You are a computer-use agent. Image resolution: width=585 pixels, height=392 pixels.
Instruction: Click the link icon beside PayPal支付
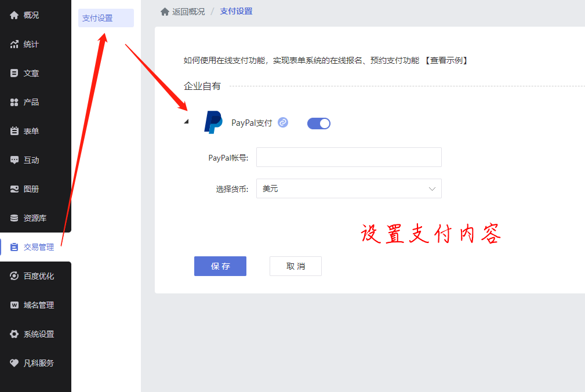click(283, 122)
